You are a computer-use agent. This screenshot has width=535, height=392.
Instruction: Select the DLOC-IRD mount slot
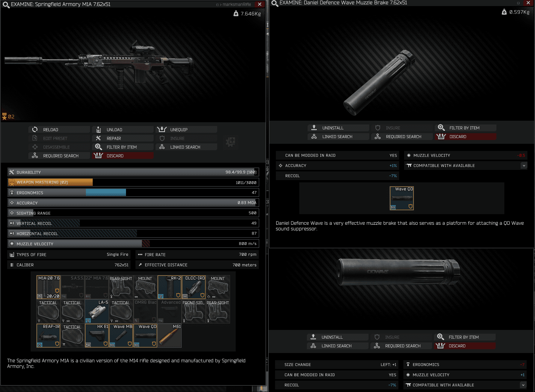click(194, 287)
